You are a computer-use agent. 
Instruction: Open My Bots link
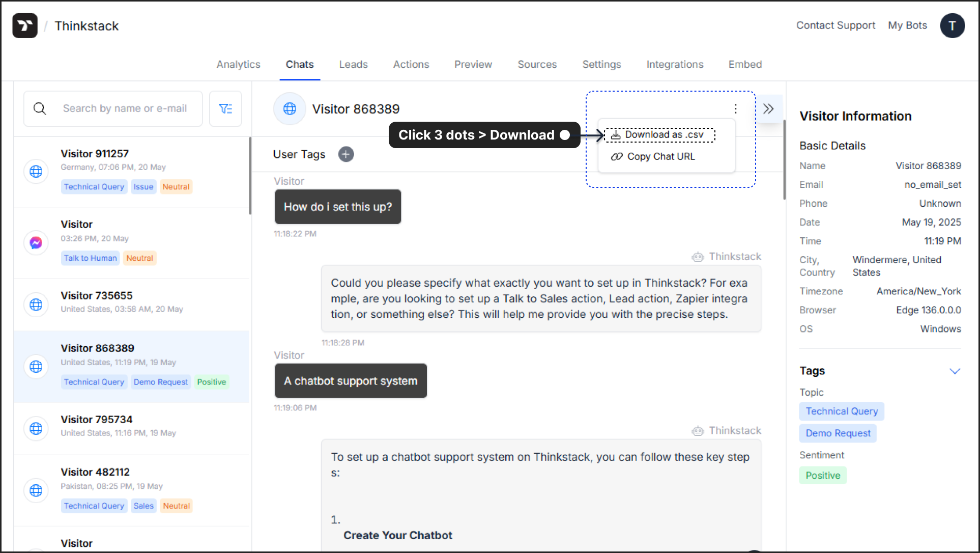pos(907,25)
